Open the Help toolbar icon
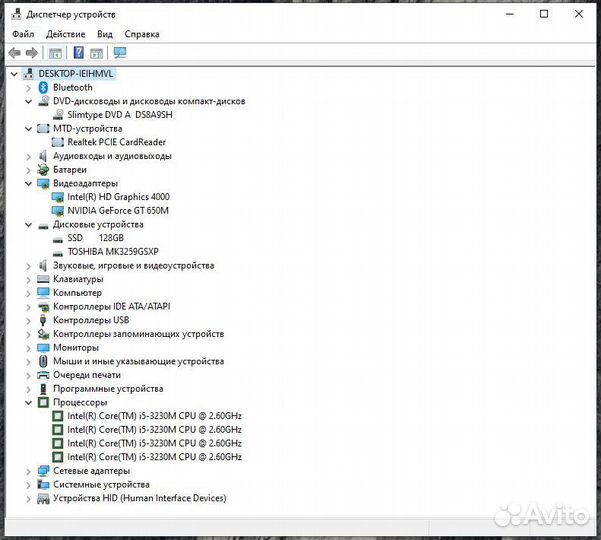Screen dimensions: 601x540 coord(79,53)
